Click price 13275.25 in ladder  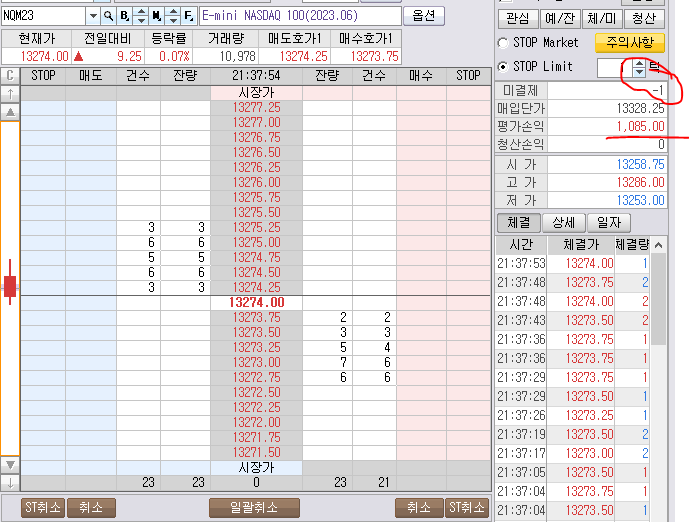click(x=256, y=228)
